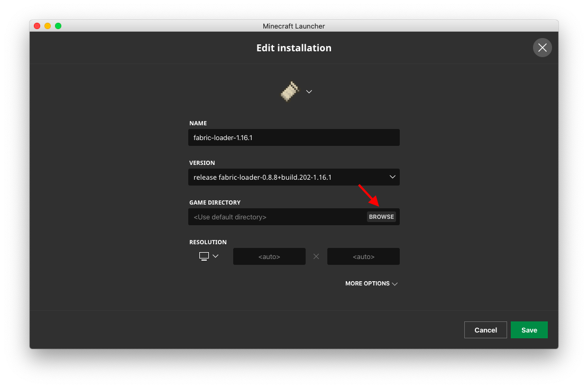Save the installation with the green button
588x388 pixels.
click(x=529, y=330)
